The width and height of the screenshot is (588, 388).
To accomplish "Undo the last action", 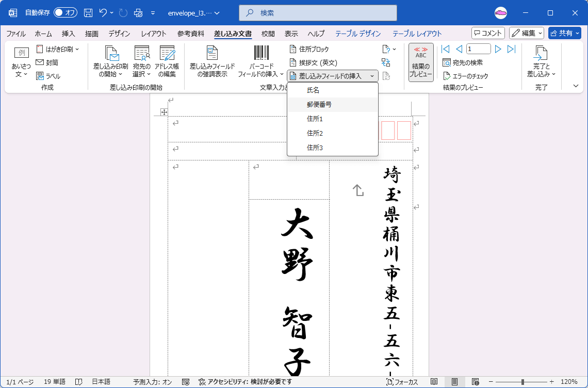I will tap(103, 13).
